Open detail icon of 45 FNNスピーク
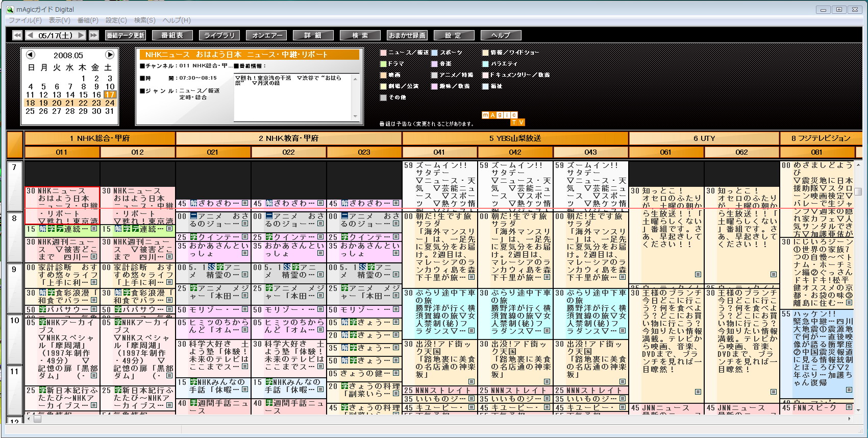The width and height of the screenshot is (868, 438). click(x=849, y=407)
